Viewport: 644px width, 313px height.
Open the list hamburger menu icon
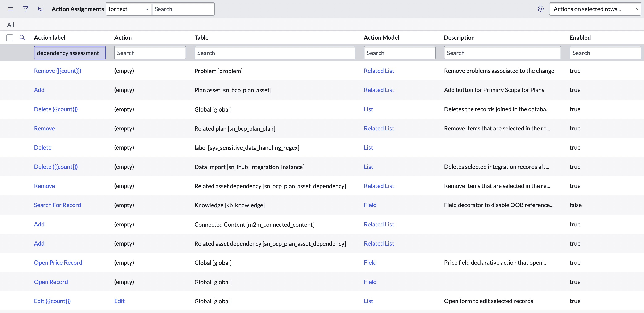point(11,9)
